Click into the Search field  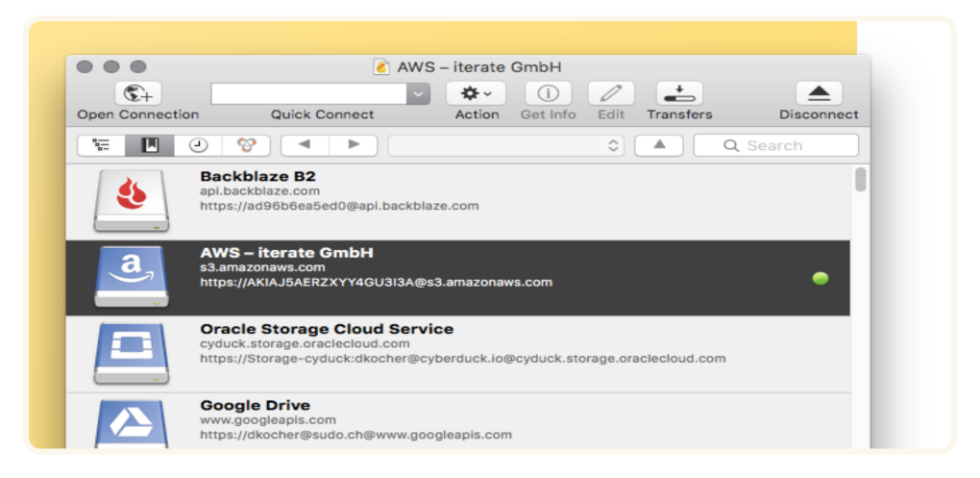tap(775, 145)
